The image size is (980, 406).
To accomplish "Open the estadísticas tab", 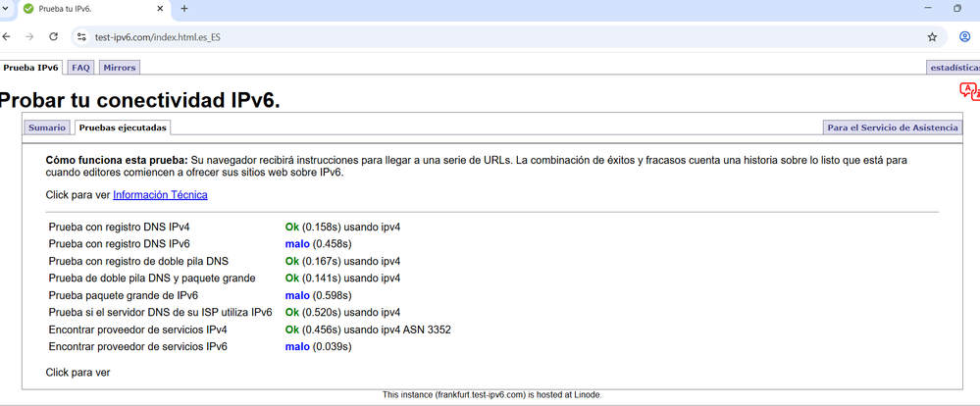I will click(x=954, y=68).
